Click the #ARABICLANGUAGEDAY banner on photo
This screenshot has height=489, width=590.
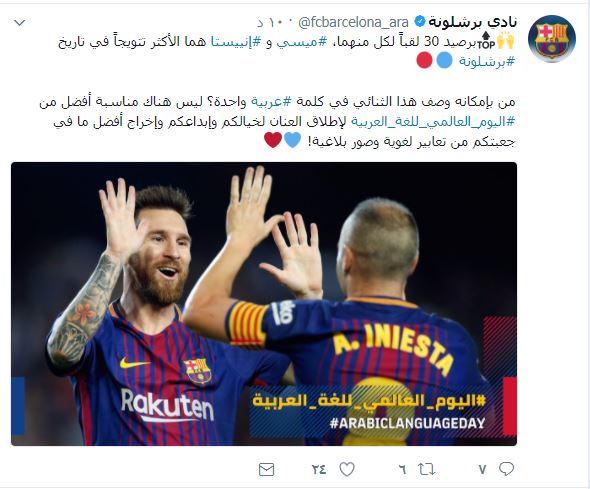coord(407,423)
